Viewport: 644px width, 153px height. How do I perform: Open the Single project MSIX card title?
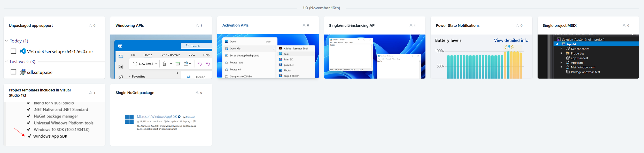(x=559, y=25)
